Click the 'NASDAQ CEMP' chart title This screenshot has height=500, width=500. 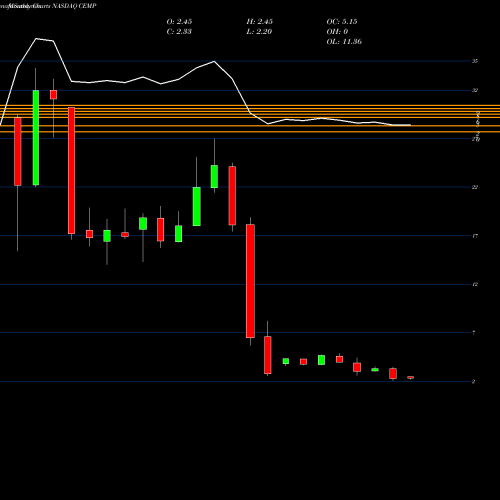tap(75, 6)
